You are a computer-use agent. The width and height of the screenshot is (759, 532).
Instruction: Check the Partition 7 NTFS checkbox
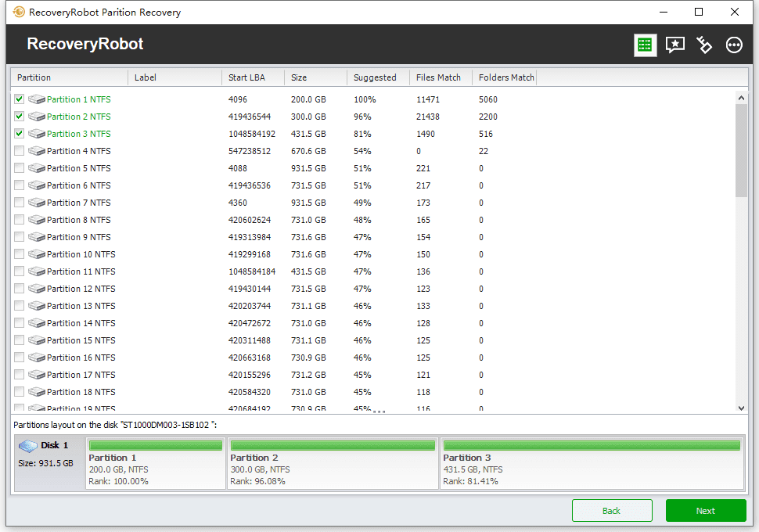(19, 202)
